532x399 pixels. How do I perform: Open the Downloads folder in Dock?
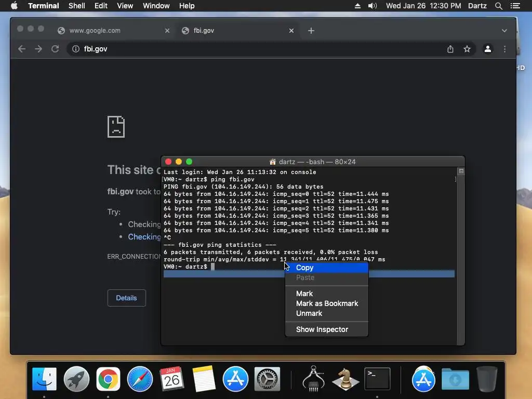pos(455,379)
